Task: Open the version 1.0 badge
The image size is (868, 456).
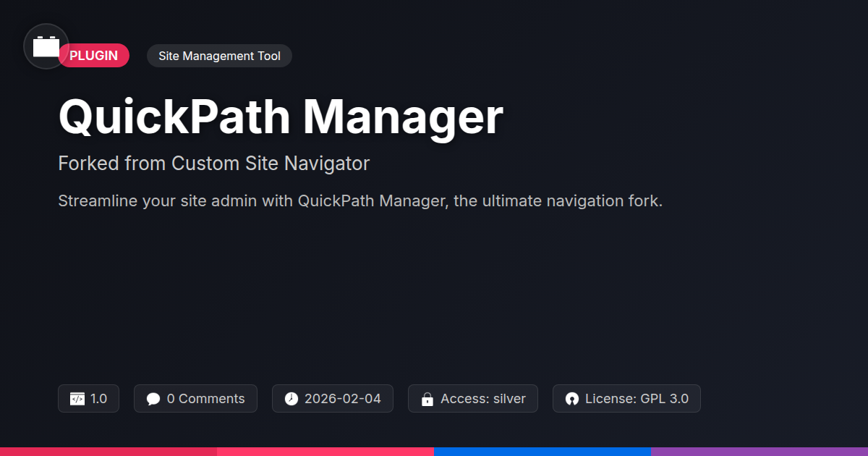Action: point(88,399)
